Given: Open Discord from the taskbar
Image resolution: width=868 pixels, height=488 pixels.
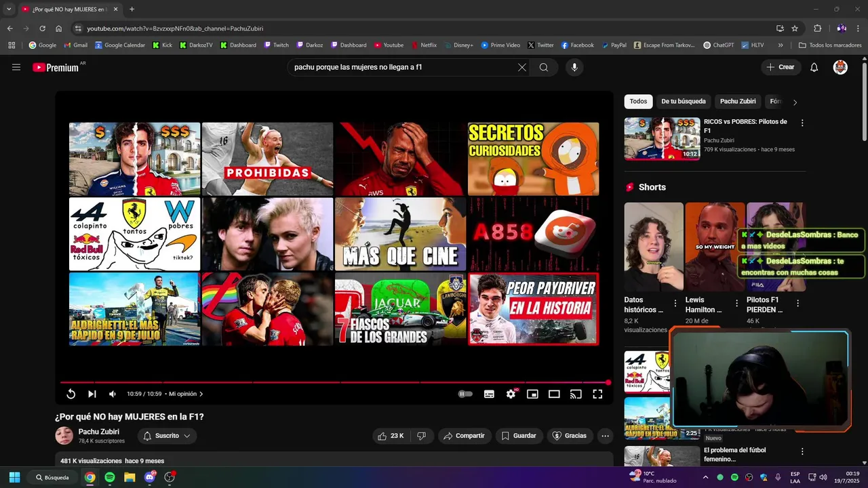Looking at the screenshot, I should pyautogui.click(x=150, y=477).
